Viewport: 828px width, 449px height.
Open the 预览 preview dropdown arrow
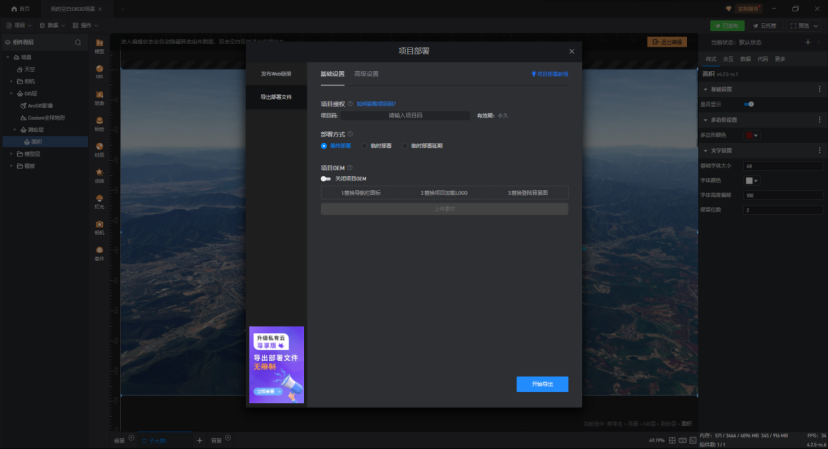point(816,25)
